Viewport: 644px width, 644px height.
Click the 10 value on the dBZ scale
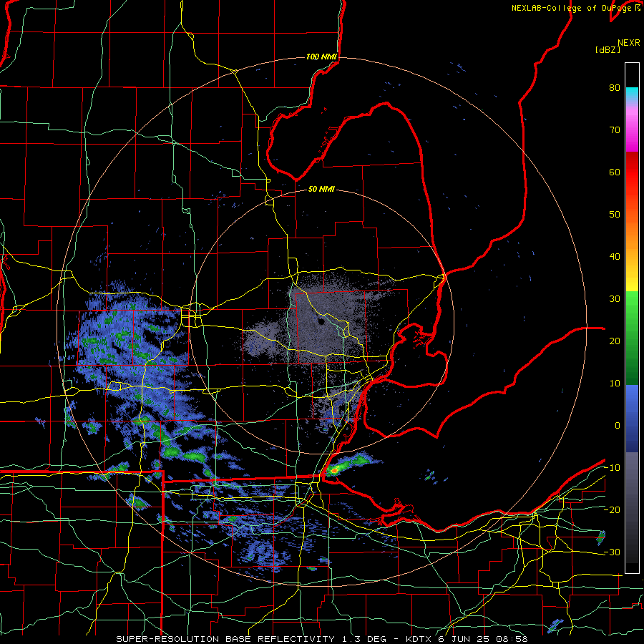615,384
